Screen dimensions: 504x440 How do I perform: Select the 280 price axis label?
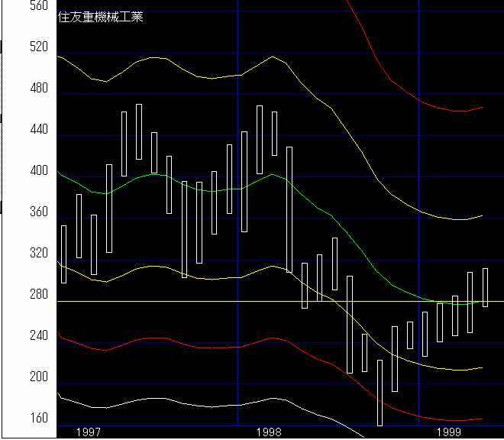coord(38,295)
